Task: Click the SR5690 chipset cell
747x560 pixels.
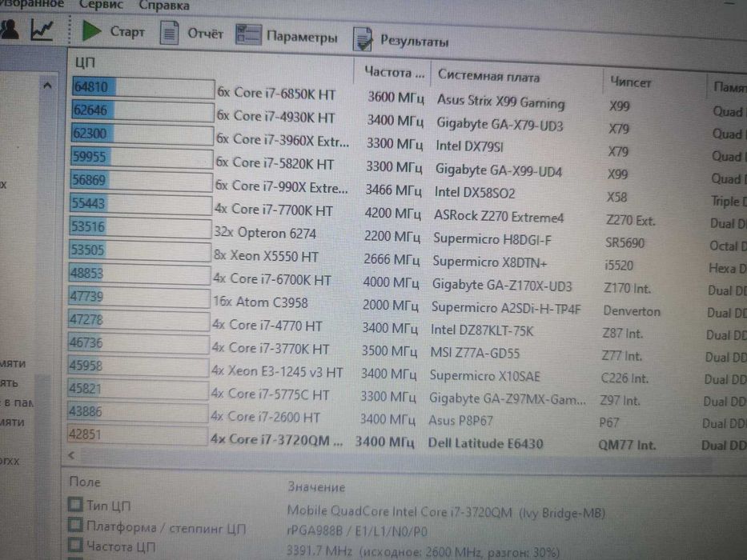Action: pyautogui.click(x=625, y=243)
